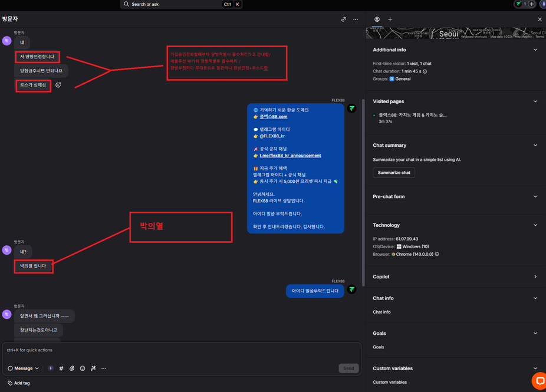
Task: Select the customer profile tab in details panel
Action: coord(377,19)
